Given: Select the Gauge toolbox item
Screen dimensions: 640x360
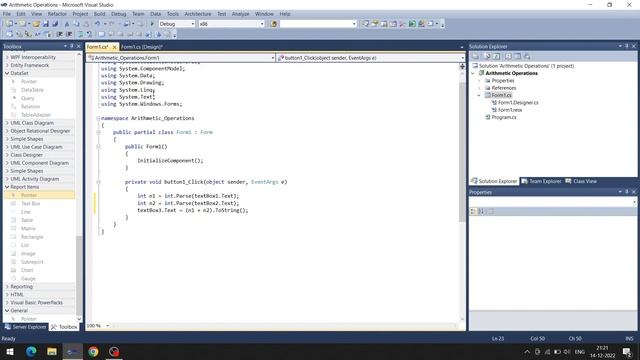Looking at the screenshot, I should click(28, 279).
